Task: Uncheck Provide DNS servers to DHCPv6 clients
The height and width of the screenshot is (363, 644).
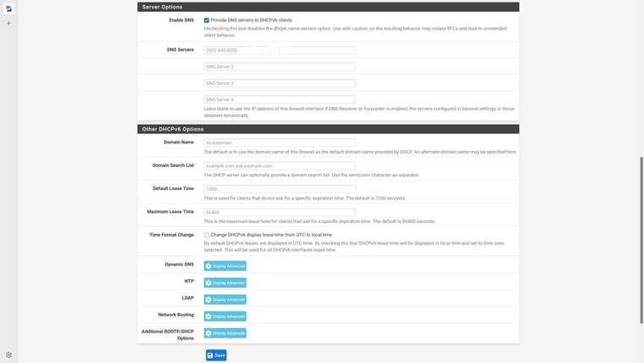Action: coord(207,20)
